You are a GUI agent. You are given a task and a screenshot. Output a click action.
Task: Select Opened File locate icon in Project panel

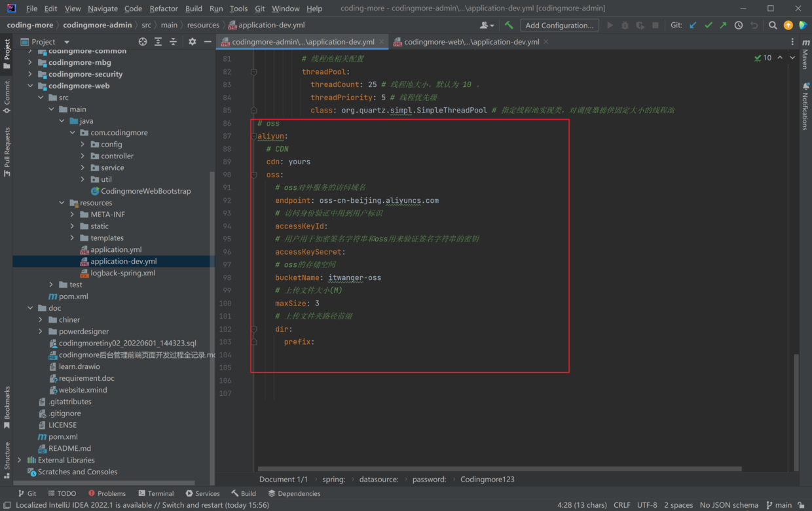[143, 41]
